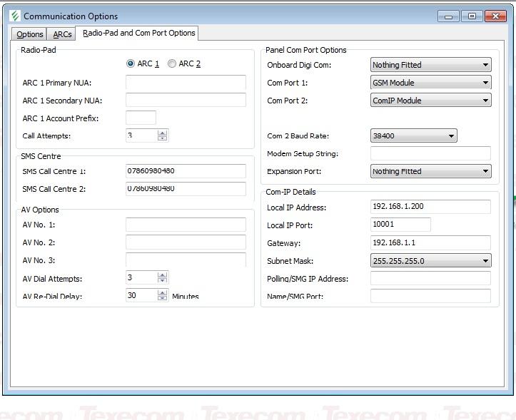Increase AV Re-Dial Delay minutes
516x420 pixels.
click(163, 292)
